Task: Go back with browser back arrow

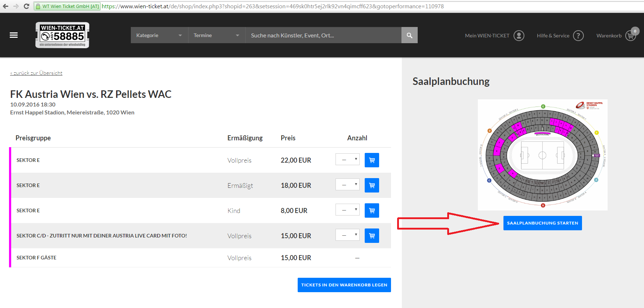Action: tap(5, 6)
